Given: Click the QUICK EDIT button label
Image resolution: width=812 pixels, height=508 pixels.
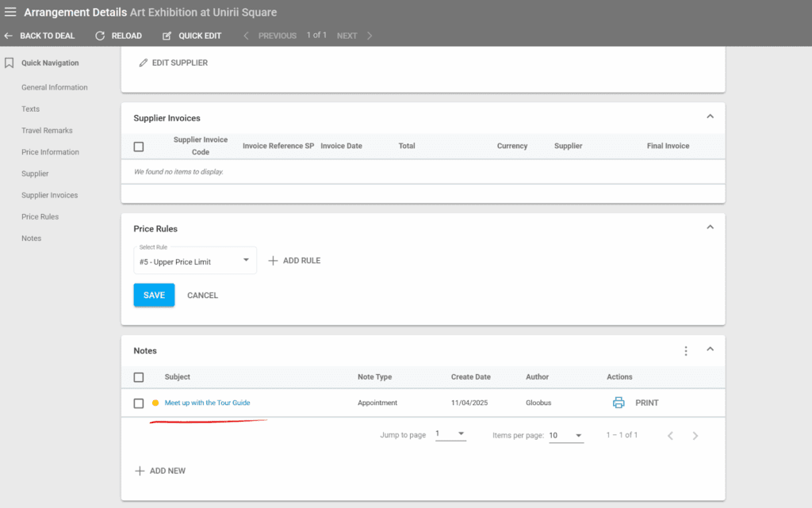Looking at the screenshot, I should [200, 36].
